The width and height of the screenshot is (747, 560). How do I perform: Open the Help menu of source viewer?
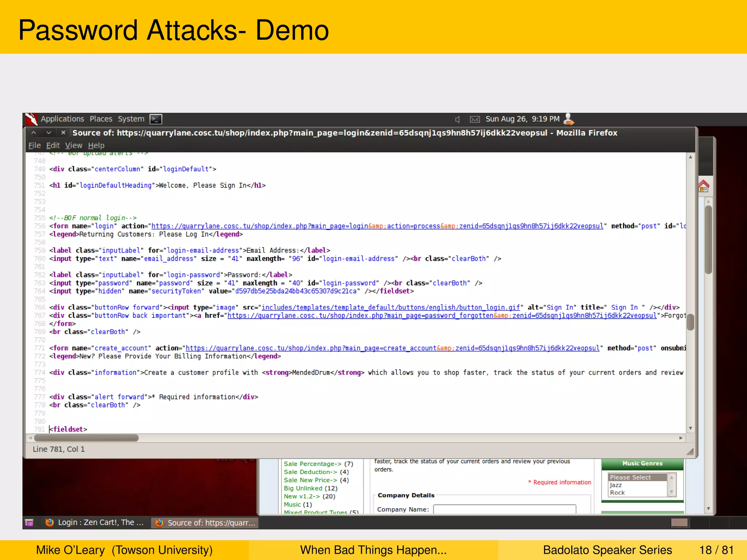96,145
